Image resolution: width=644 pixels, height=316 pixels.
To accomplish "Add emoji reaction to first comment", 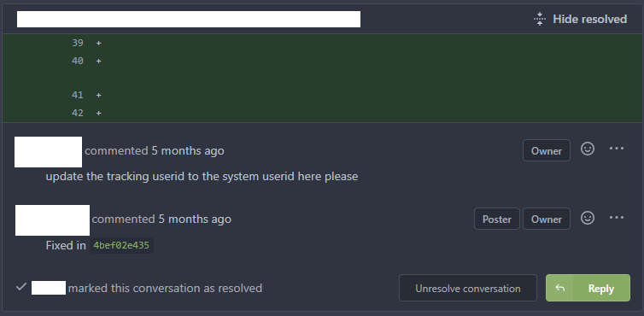I will pyautogui.click(x=588, y=149).
